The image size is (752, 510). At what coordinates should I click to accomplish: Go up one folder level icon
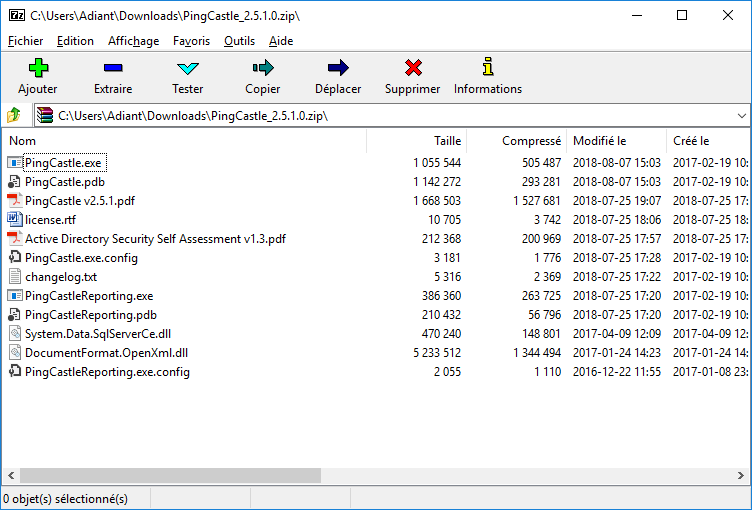[x=14, y=115]
